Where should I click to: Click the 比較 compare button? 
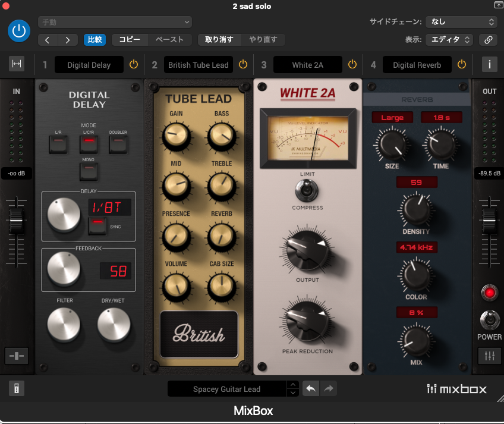click(x=94, y=40)
